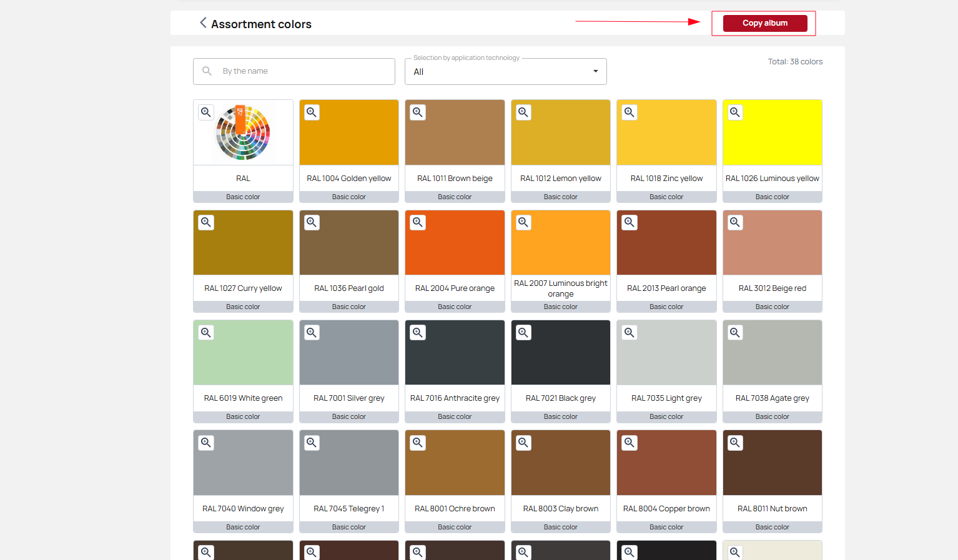Click the RAL 8003 Clay brown label

pyautogui.click(x=561, y=509)
